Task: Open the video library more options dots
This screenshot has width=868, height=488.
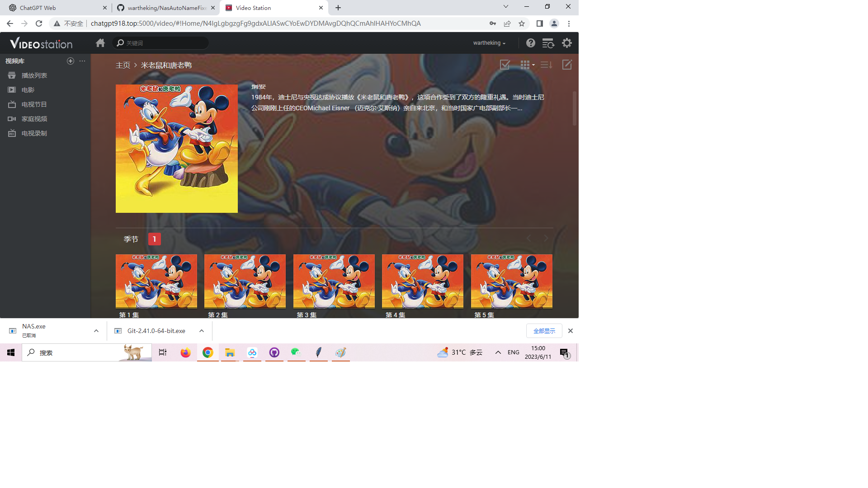Action: (82, 61)
